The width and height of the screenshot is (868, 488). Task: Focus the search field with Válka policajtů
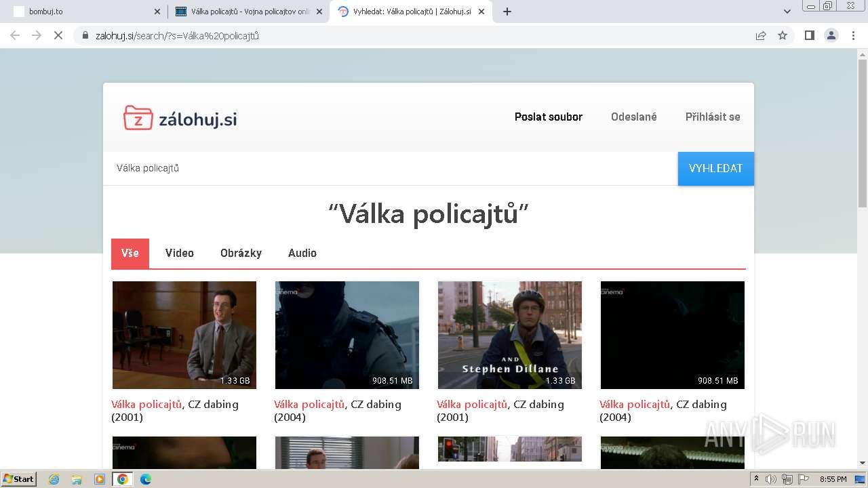pyautogui.click(x=391, y=168)
